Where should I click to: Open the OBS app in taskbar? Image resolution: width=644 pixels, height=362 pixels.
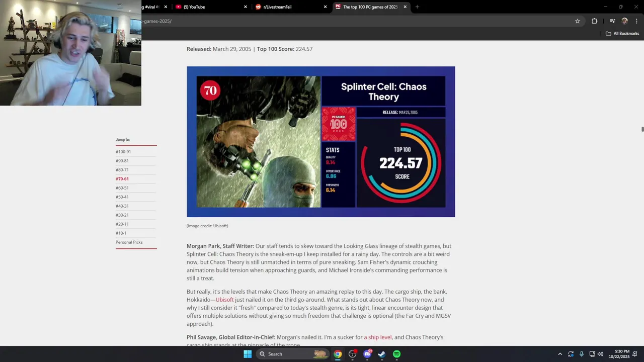(352, 354)
